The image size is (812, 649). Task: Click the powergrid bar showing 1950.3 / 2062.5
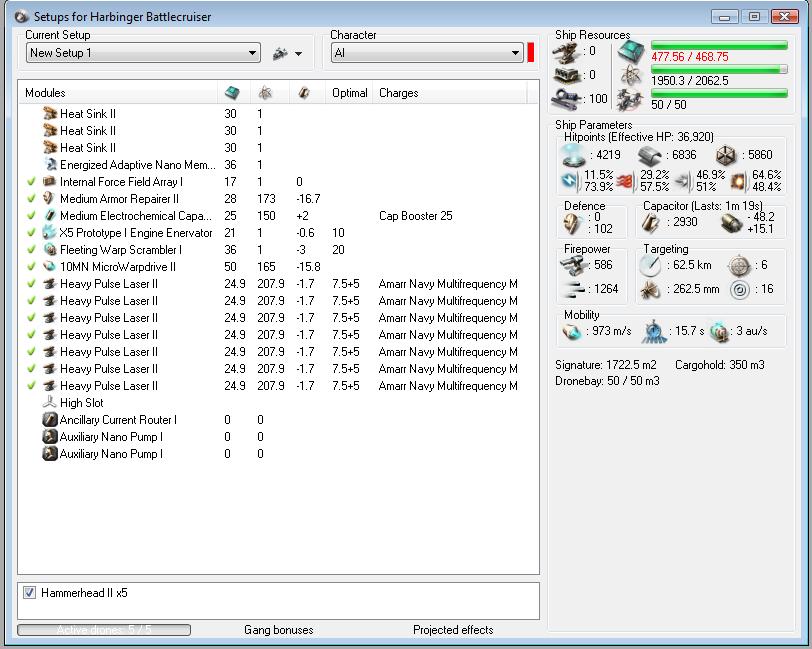click(x=719, y=69)
